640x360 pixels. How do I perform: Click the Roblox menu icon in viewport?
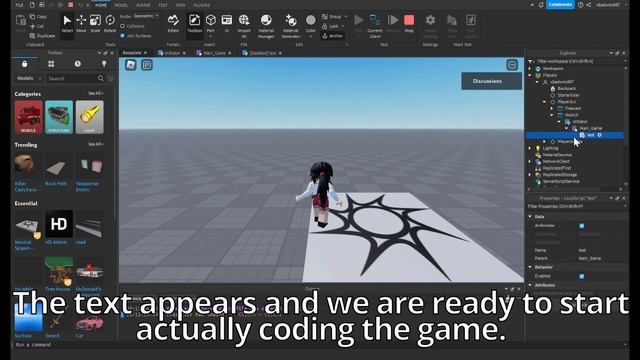coord(131,65)
